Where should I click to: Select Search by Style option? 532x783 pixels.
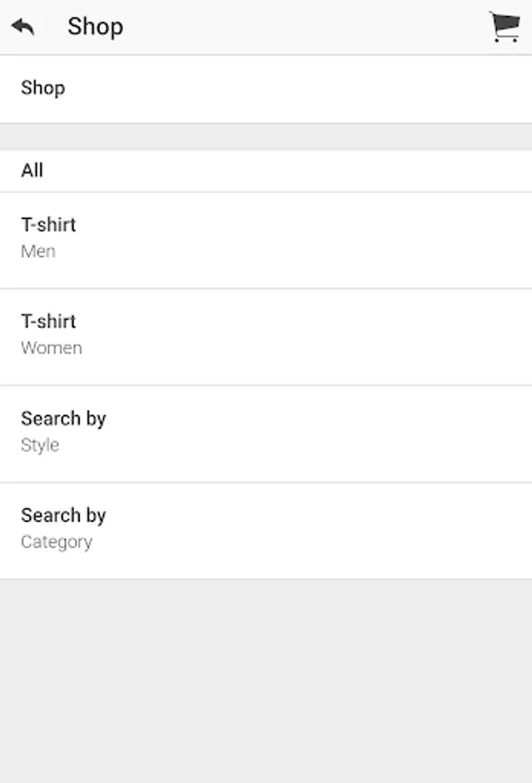tap(266, 432)
